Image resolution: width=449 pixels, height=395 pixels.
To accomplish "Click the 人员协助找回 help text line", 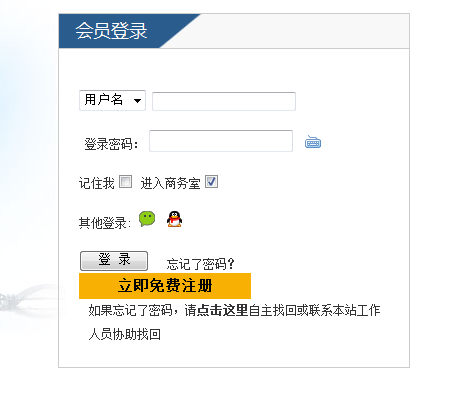I will pyautogui.click(x=125, y=334).
